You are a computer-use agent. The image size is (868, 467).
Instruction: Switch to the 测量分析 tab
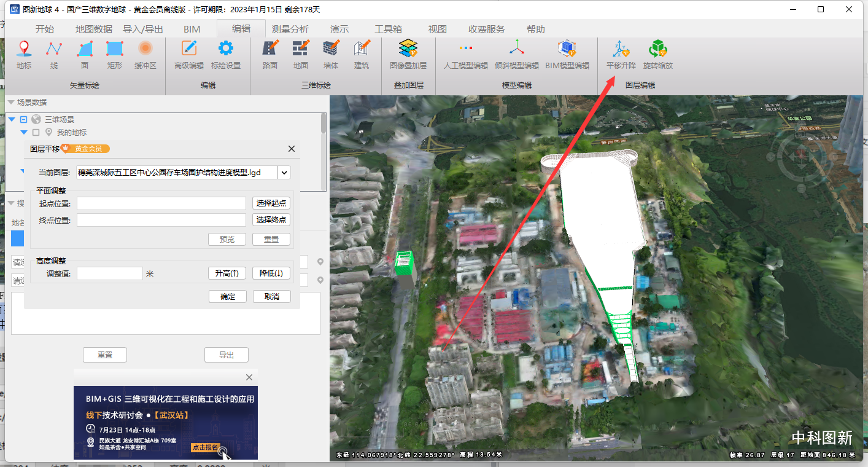click(290, 29)
